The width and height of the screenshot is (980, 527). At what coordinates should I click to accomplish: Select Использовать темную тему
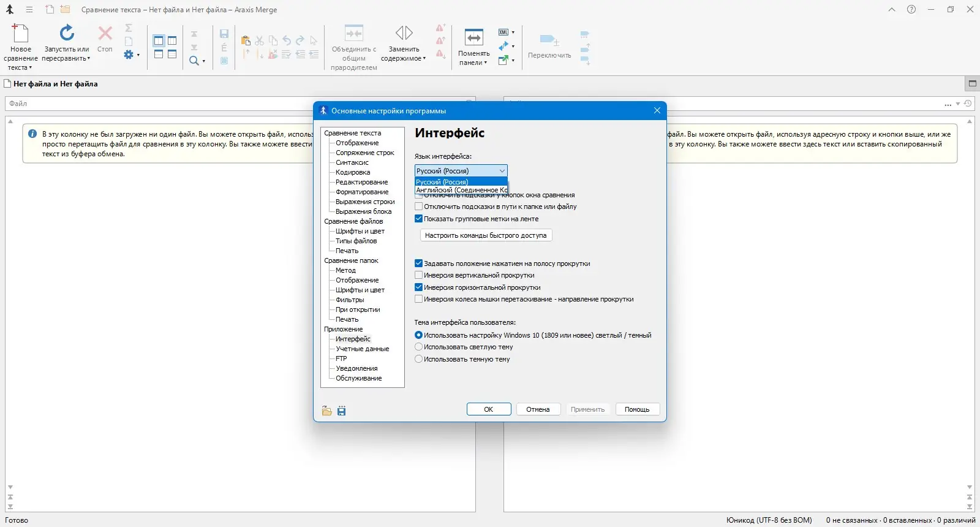coord(419,359)
